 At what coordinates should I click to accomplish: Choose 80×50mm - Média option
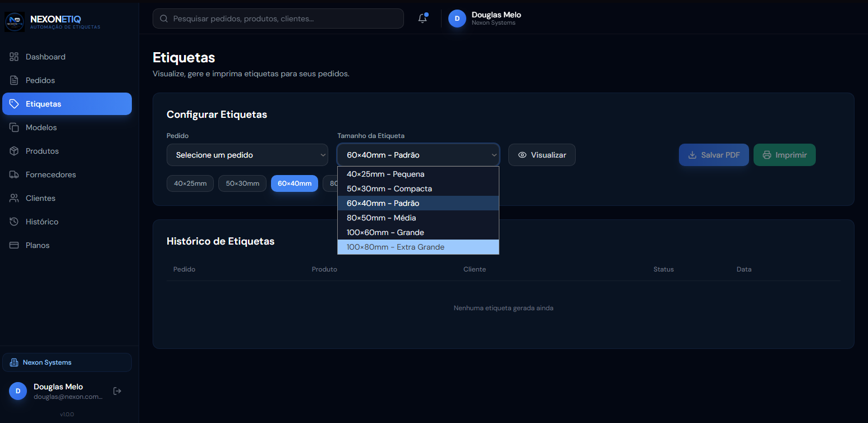pyautogui.click(x=418, y=218)
